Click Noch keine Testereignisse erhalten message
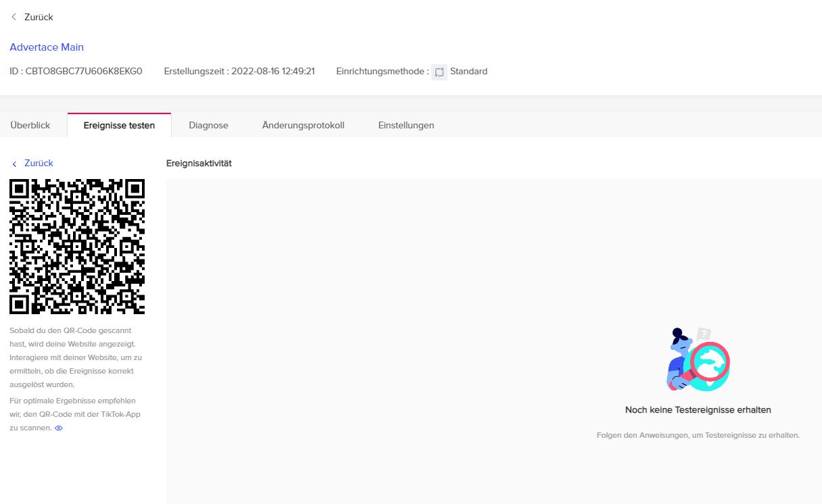822x504 pixels. tap(698, 410)
